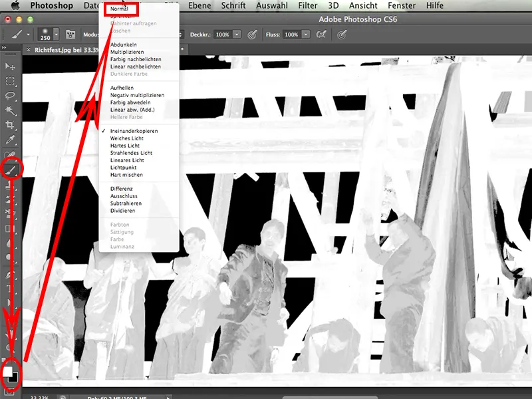Close the Richtfest.jpg document tab

tap(29, 50)
